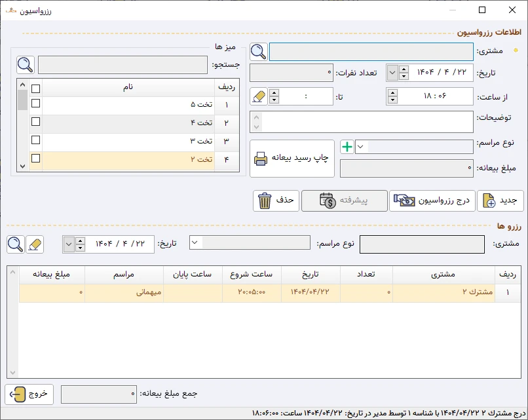Click the تا end time field

pyautogui.click(x=306, y=96)
